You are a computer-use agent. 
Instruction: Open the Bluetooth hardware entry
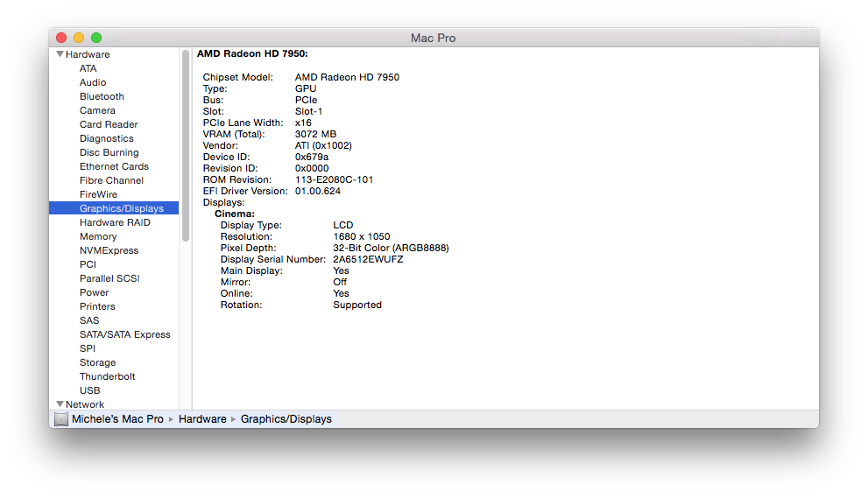point(102,96)
